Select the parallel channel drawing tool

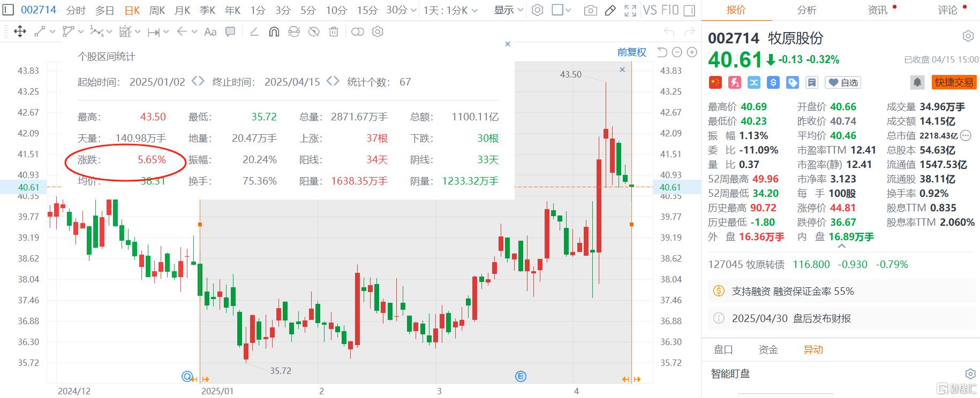point(68,32)
